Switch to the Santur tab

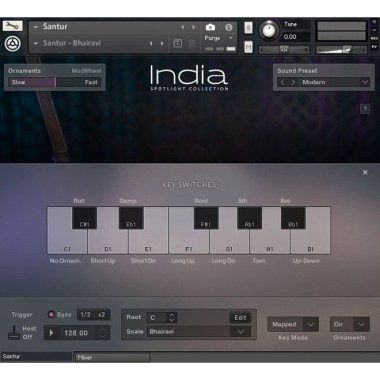pyautogui.click(x=36, y=357)
